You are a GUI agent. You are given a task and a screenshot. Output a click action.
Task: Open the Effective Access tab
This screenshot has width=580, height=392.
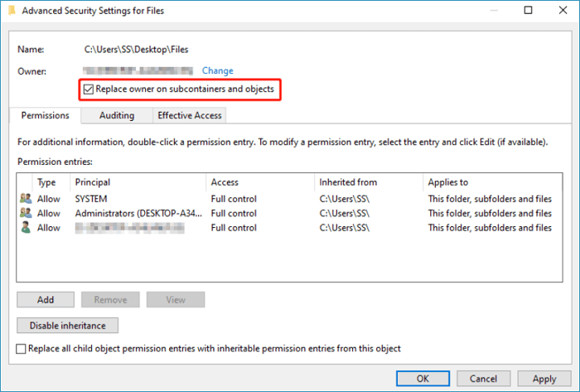coord(190,115)
